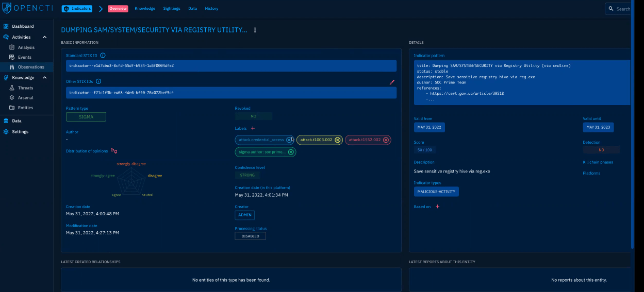The width and height of the screenshot is (644, 292).
Task: Remove the attack.t1003.002 label
Action: [338, 140]
